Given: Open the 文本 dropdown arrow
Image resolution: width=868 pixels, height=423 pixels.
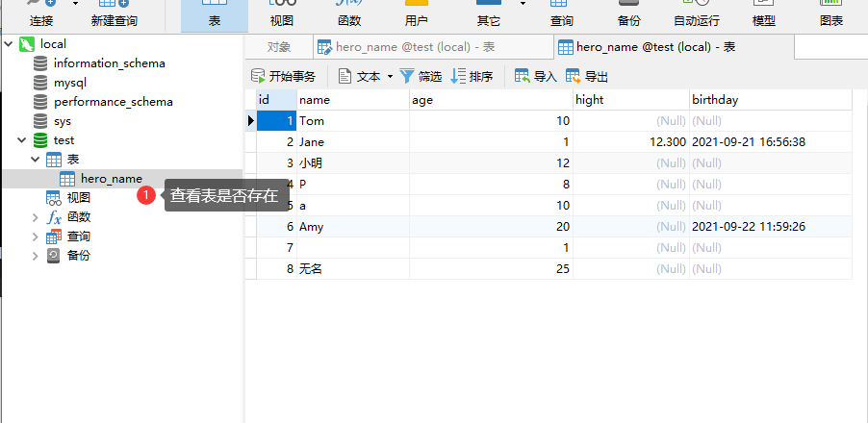Looking at the screenshot, I should 390,76.
